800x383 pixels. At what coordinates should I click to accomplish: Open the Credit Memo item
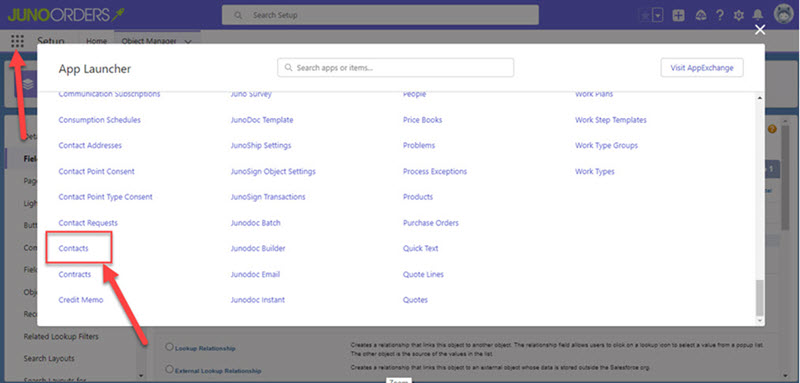pos(81,300)
